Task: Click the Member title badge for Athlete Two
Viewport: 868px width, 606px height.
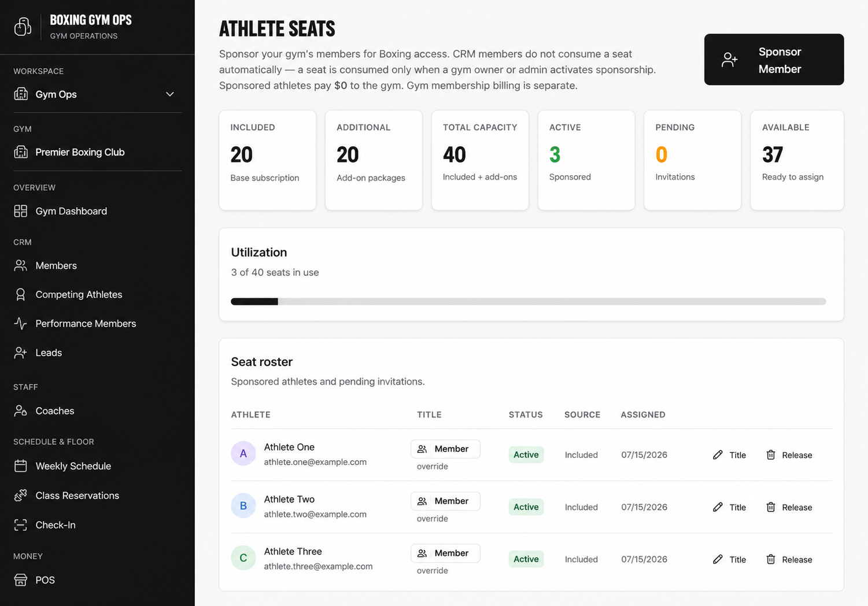Action: (x=445, y=501)
